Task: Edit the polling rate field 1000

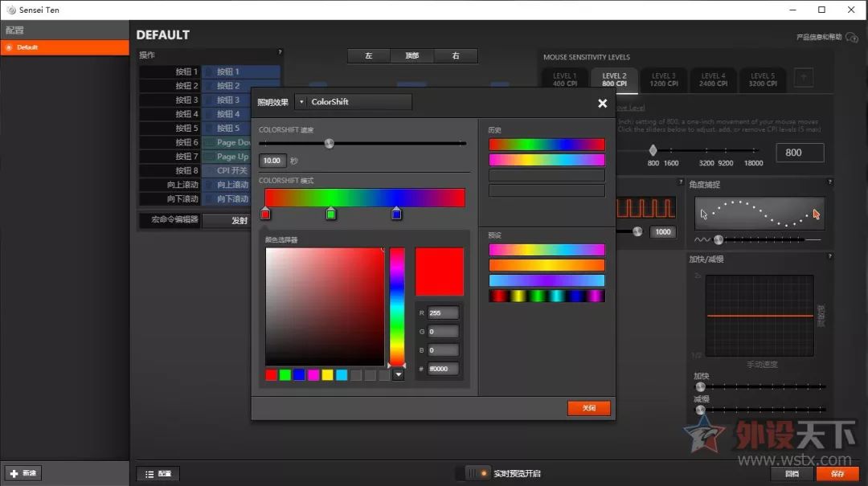Action: [x=662, y=232]
